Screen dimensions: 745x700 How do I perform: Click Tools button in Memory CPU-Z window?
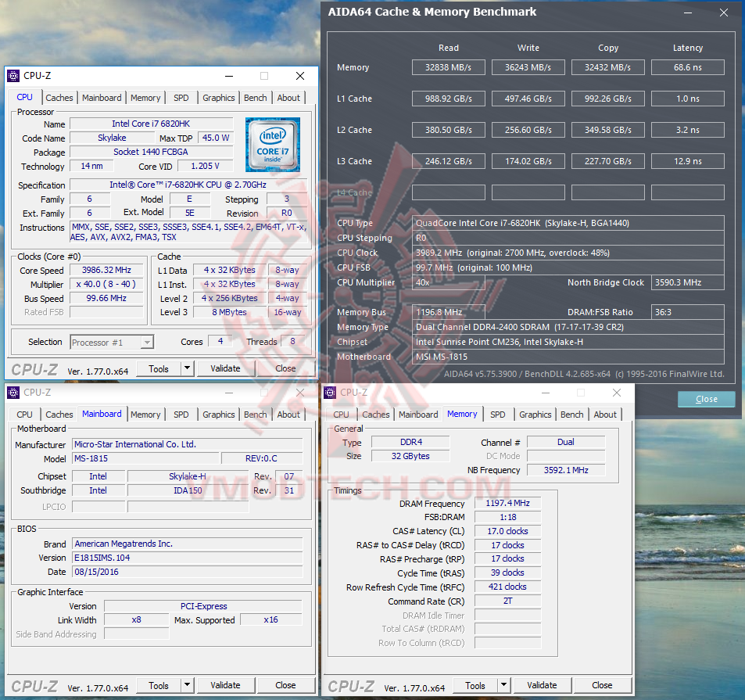(x=475, y=685)
